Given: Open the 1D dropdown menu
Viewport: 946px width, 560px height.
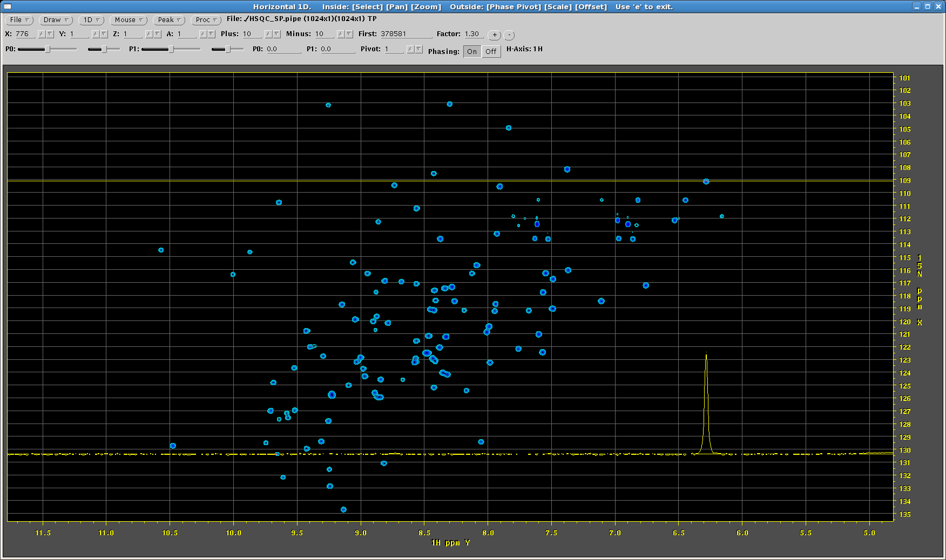Looking at the screenshot, I should click(91, 20).
